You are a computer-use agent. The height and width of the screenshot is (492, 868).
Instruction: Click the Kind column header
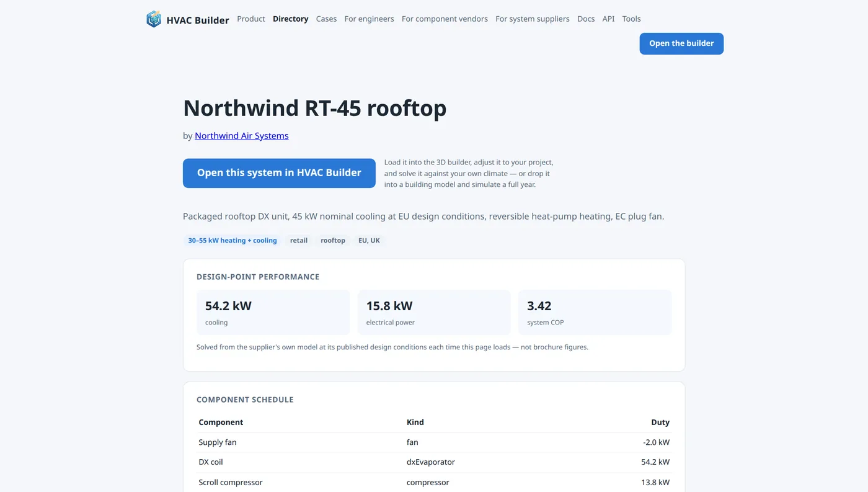(415, 422)
